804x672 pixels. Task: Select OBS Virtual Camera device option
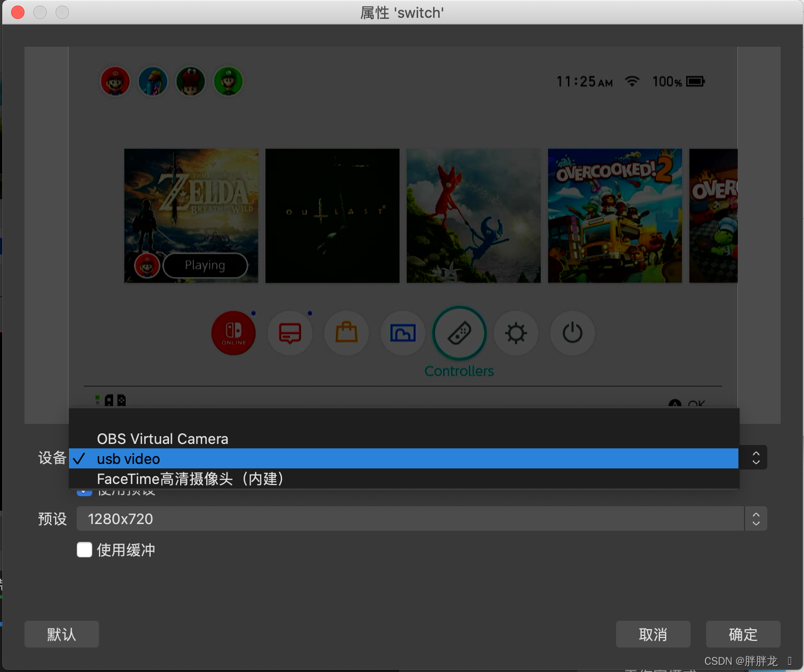click(404, 439)
